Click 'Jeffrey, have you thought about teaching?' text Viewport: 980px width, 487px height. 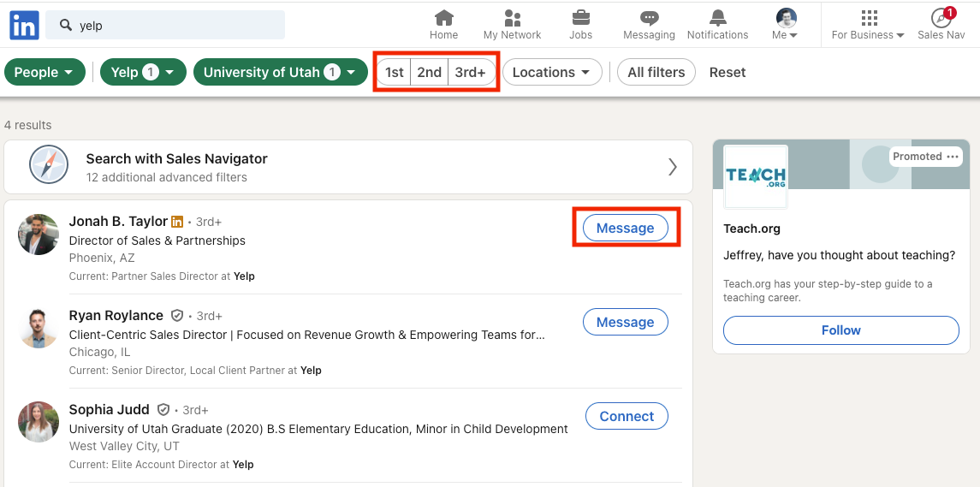pos(840,255)
